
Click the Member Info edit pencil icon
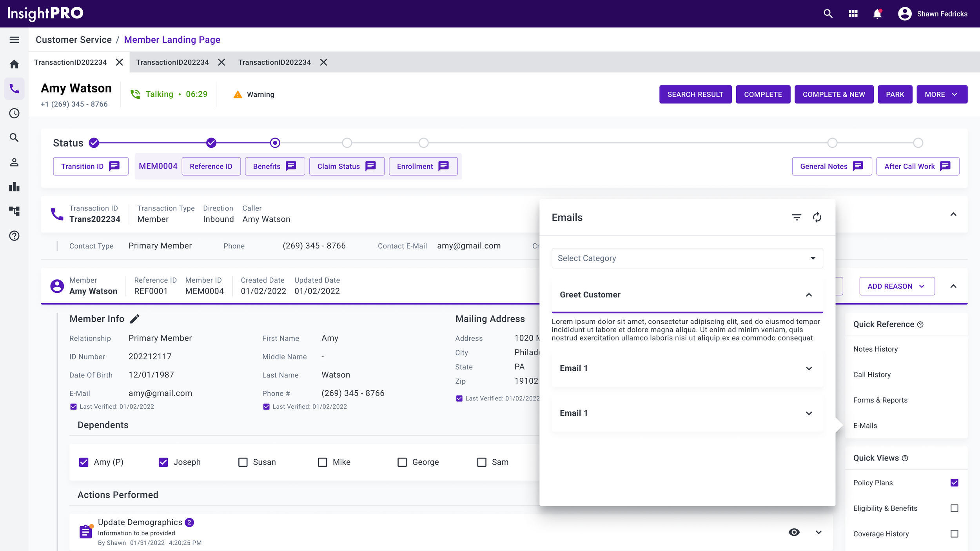(x=135, y=319)
